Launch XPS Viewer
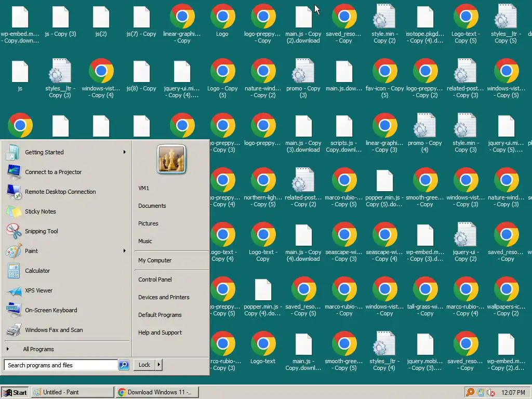 pyautogui.click(x=66, y=290)
